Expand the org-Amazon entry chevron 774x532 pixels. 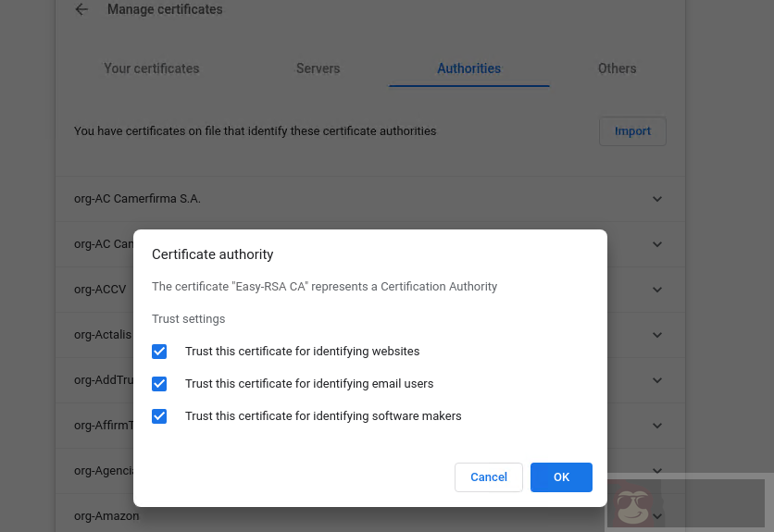tap(657, 516)
